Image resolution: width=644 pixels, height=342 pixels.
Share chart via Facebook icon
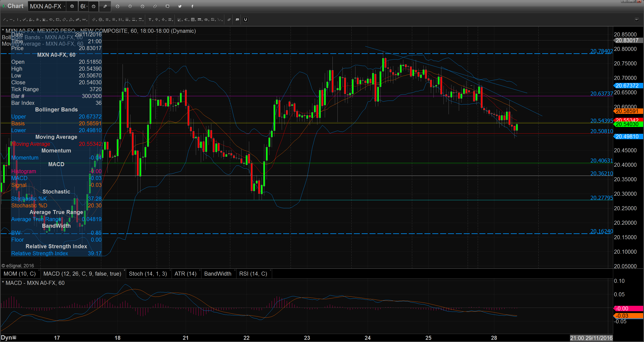point(192,6)
